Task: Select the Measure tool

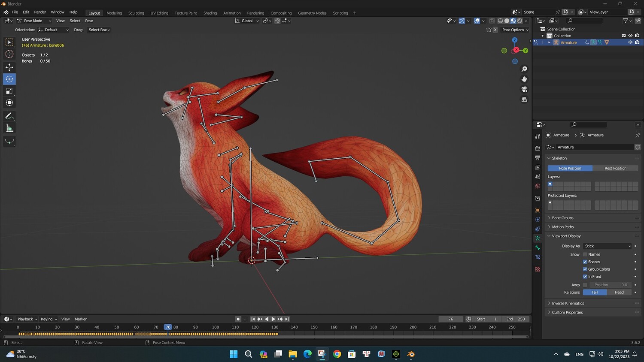Action: click(x=9, y=128)
